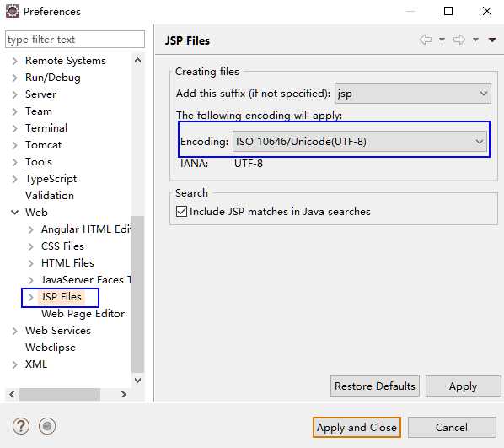
Task: Open the jsp suffix dropdown
Action: [413, 94]
